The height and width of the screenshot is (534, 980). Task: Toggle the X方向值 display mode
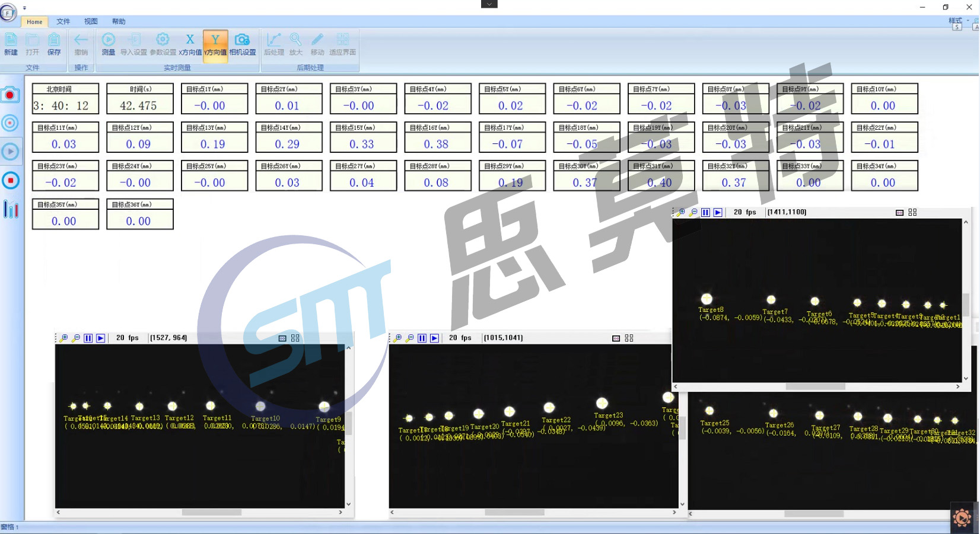tap(190, 44)
